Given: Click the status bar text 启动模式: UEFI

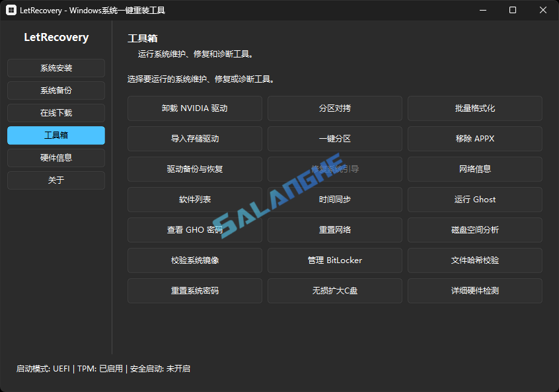Looking at the screenshot, I should click(43, 369).
